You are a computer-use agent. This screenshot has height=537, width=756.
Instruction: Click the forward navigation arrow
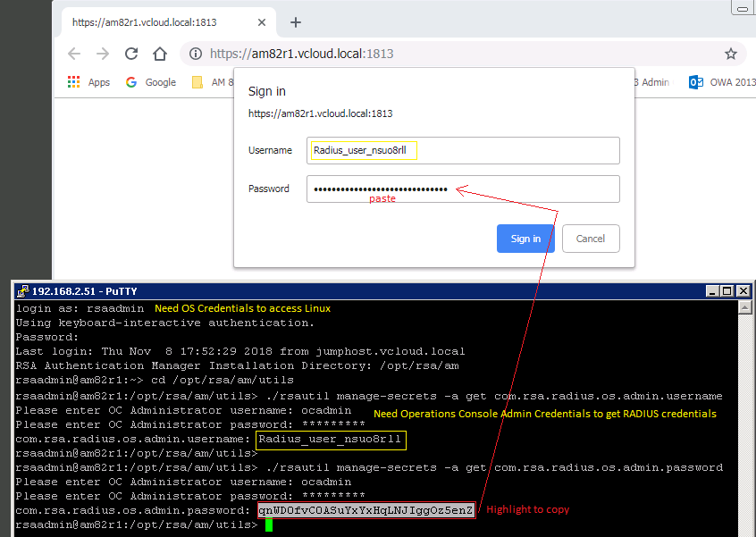pyautogui.click(x=101, y=54)
